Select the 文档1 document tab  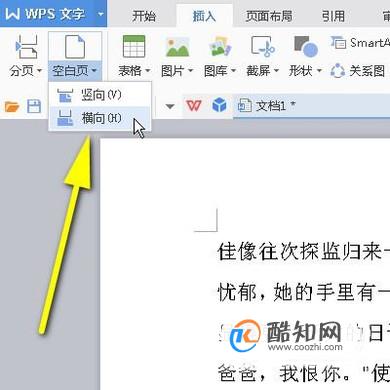[x=267, y=106]
